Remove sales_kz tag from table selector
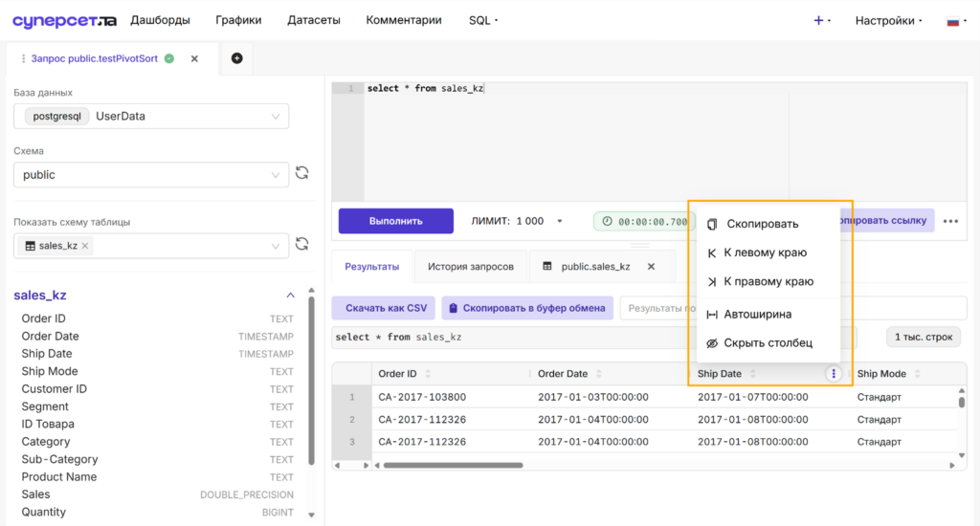 pyautogui.click(x=85, y=246)
